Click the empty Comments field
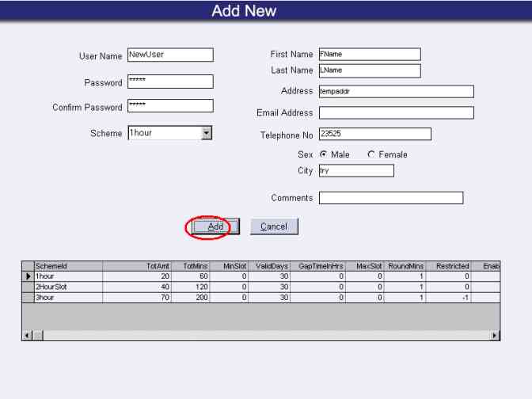 tap(390, 198)
